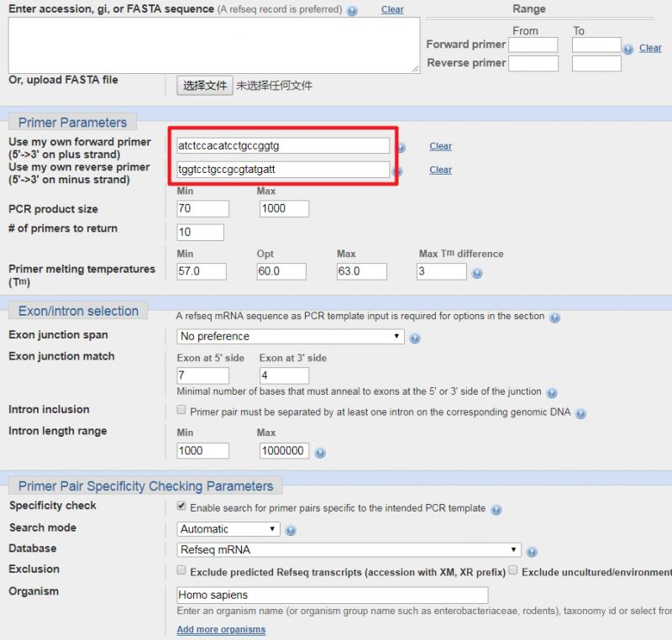The width and height of the screenshot is (672, 640).
Task: Click the Exon/intron selection section header
Action: click(x=78, y=311)
